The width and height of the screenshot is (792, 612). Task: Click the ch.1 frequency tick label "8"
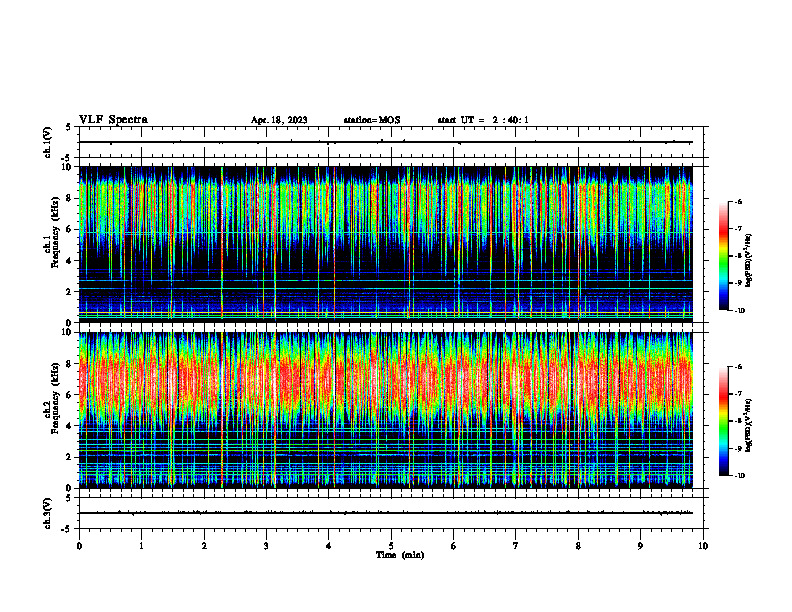pos(70,198)
